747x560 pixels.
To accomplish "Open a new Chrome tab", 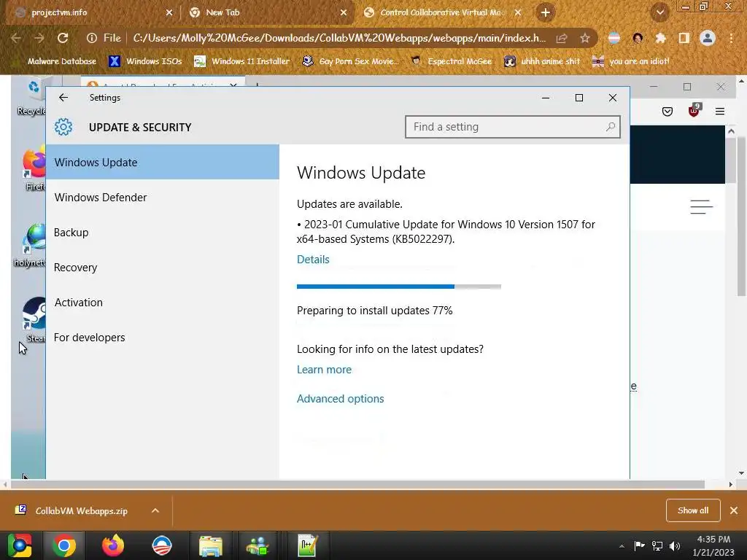I will [x=546, y=12].
